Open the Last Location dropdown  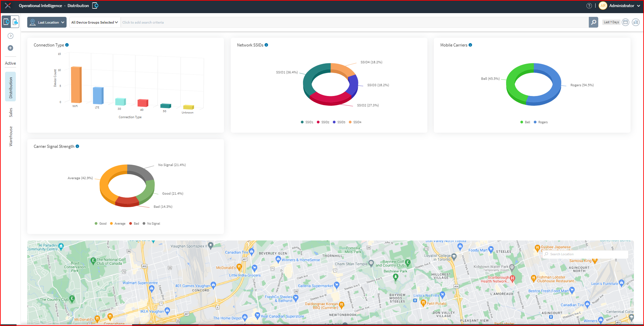tap(47, 23)
